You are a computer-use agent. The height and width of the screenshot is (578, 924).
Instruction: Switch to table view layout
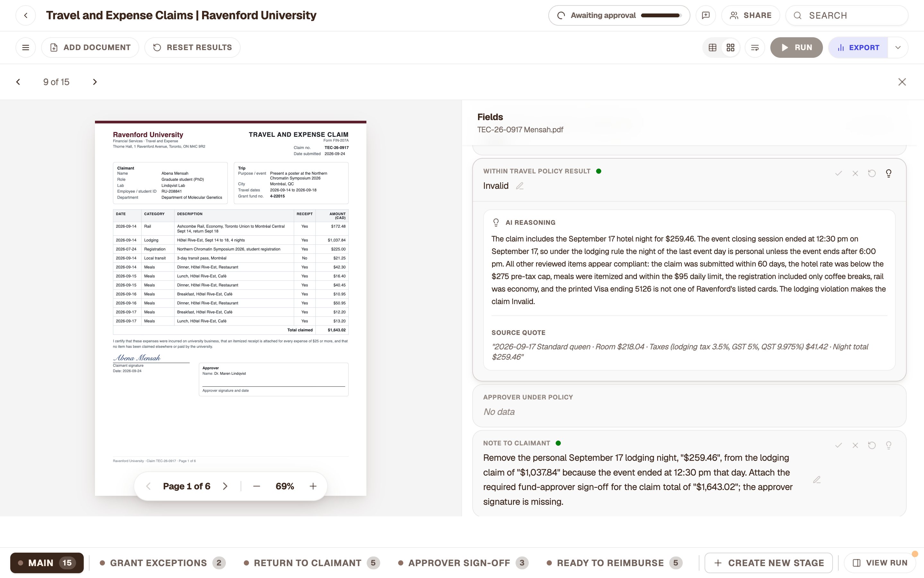point(713,48)
